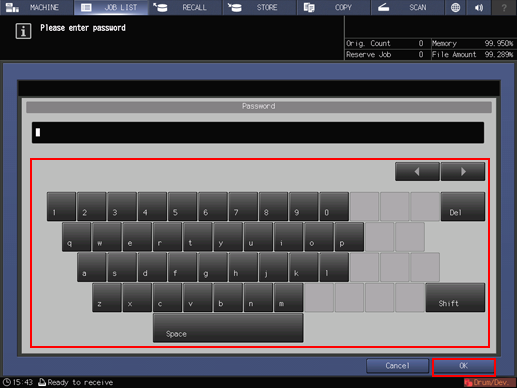Click the Drum/Dev. warning indicator
Screen dimensions: 517x388
coord(490,382)
